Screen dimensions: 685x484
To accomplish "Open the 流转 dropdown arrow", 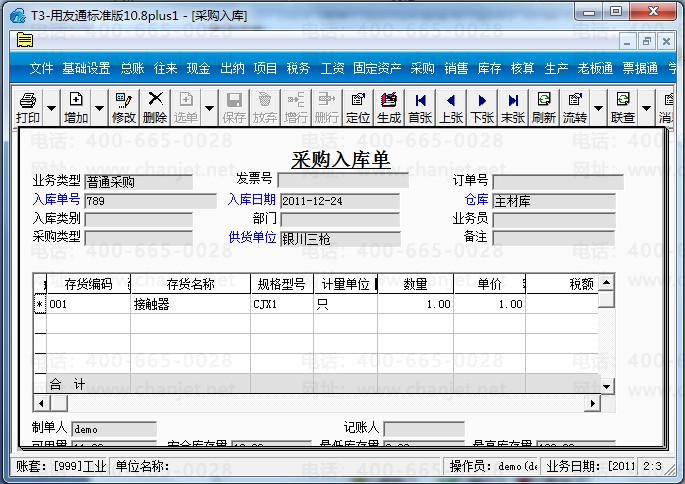I will tap(599, 108).
